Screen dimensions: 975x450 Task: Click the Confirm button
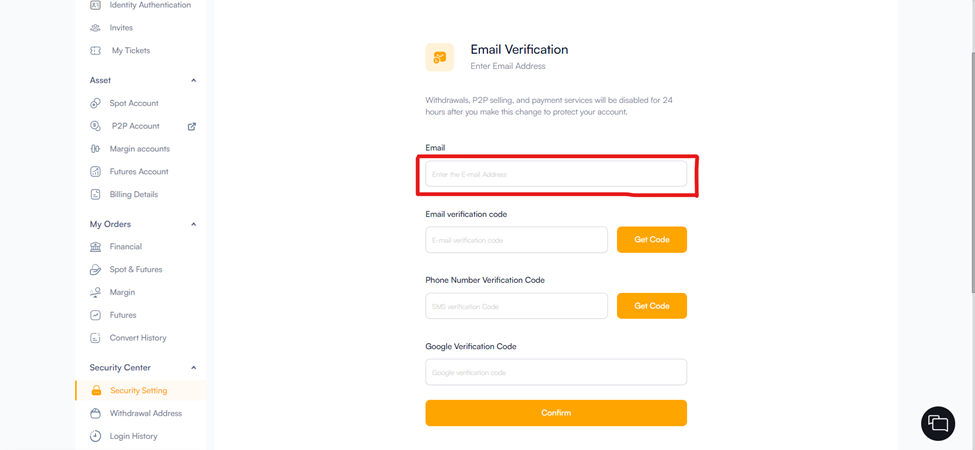pos(556,413)
